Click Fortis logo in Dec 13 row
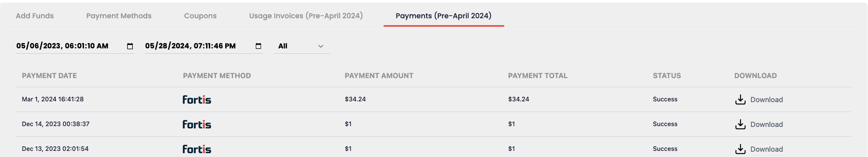Screen dimensions: 868x157 pos(197,149)
